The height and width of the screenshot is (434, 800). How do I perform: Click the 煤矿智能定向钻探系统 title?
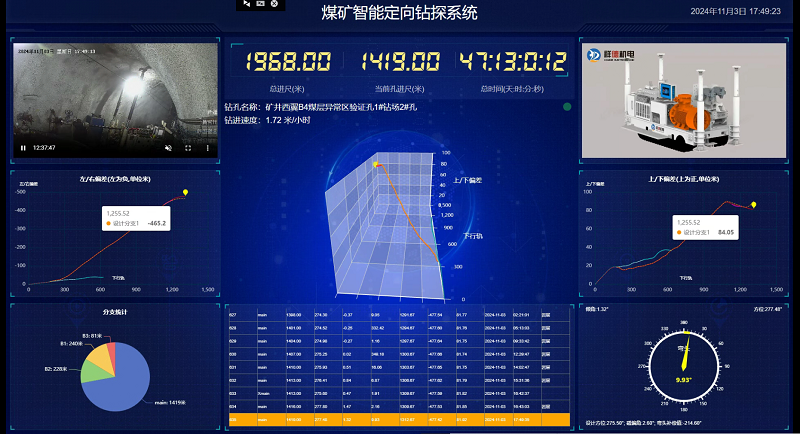399,14
